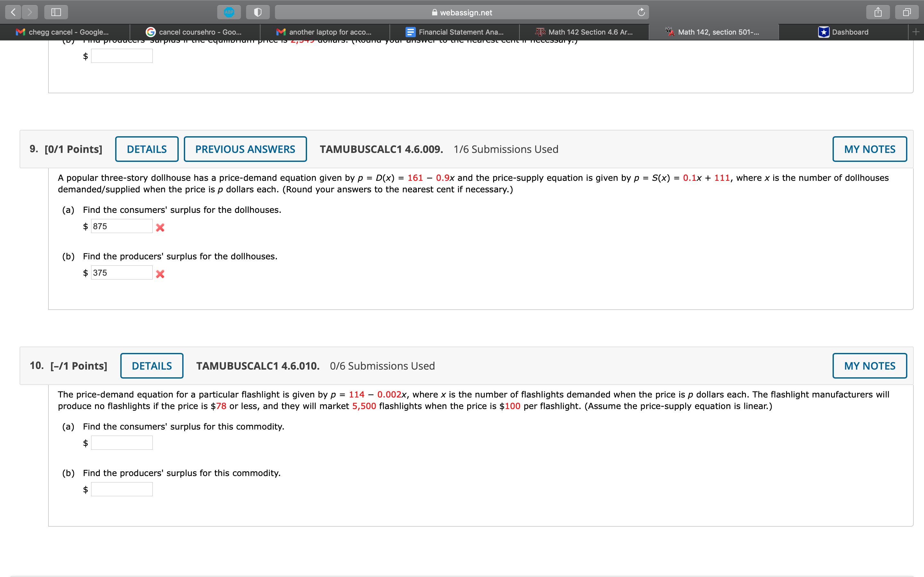Click the padlock icon in the address bar
924x577 pixels.
click(x=434, y=12)
